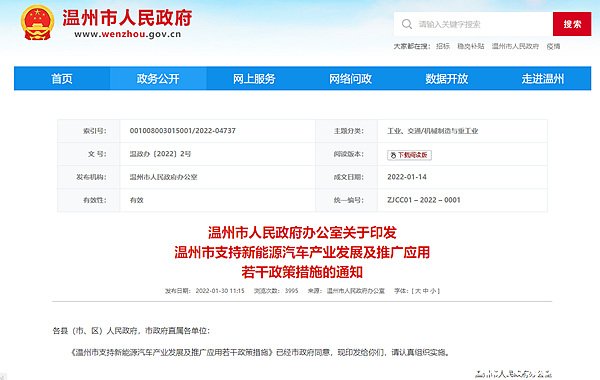The image size is (600, 380).
Task: Click completion date 2022-01-14
Action: click(x=407, y=177)
